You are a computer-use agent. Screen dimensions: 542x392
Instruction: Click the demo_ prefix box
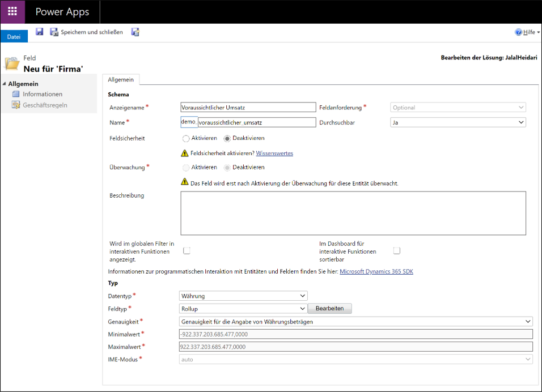189,122
